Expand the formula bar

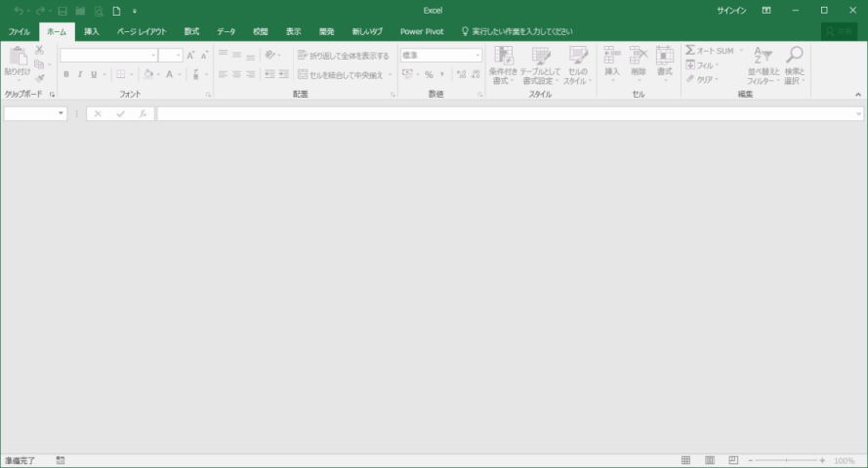click(858, 114)
